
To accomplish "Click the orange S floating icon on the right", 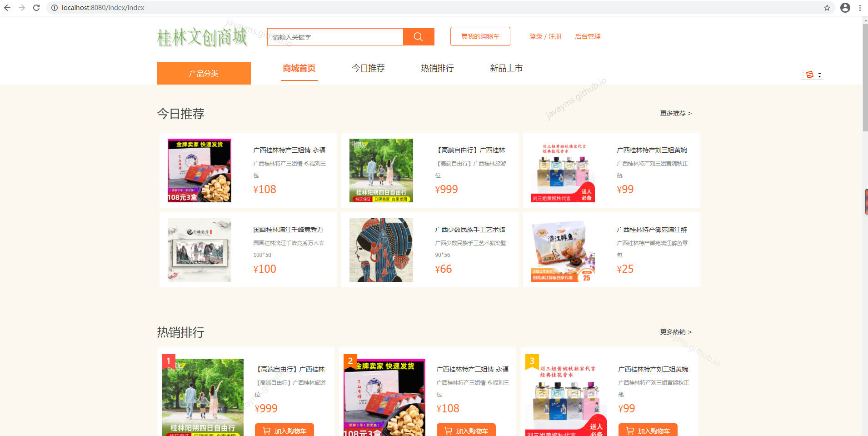I will click(810, 74).
